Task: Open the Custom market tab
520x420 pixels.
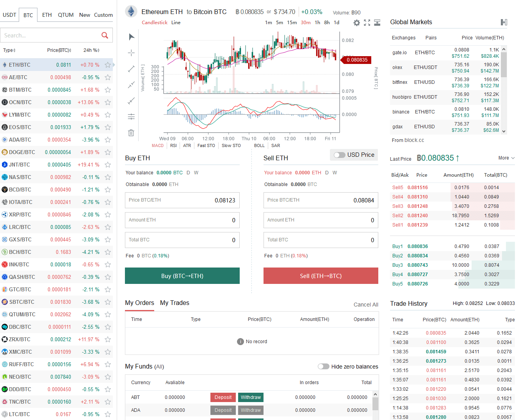Action: pyautogui.click(x=103, y=15)
